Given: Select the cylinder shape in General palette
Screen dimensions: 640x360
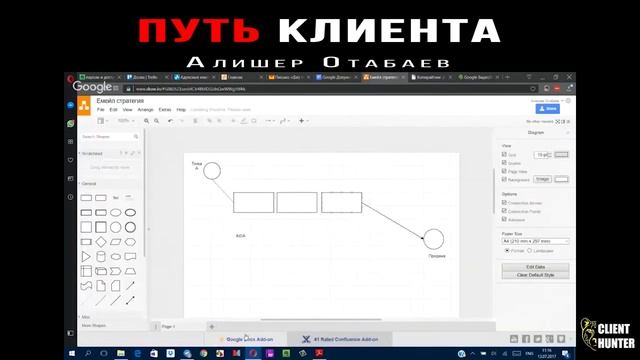Looking at the screenshot, I should coord(101,257).
